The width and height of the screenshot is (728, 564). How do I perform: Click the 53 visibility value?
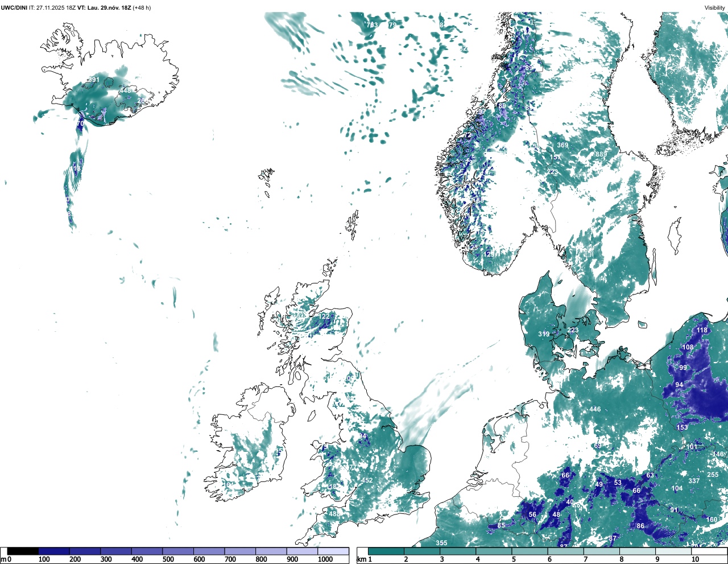(618, 483)
